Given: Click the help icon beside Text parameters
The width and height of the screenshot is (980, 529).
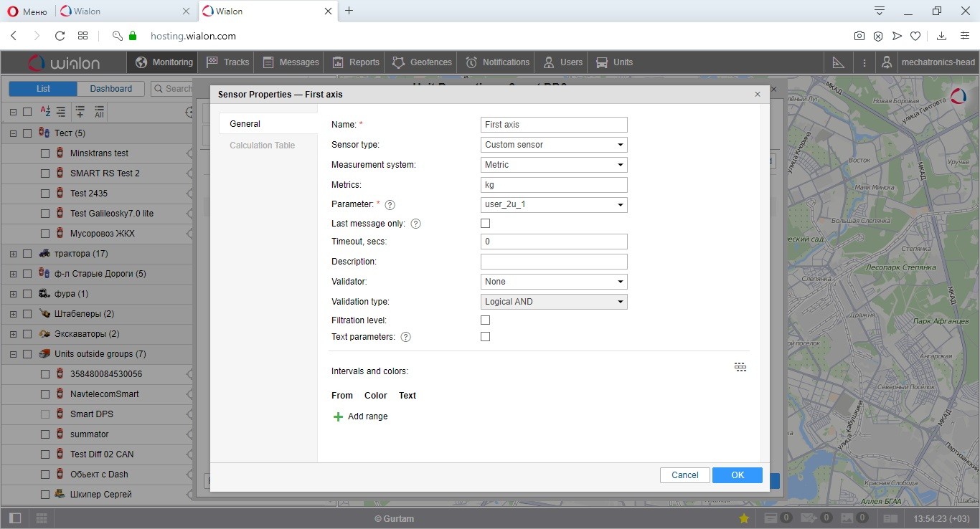Looking at the screenshot, I should click(x=406, y=337).
